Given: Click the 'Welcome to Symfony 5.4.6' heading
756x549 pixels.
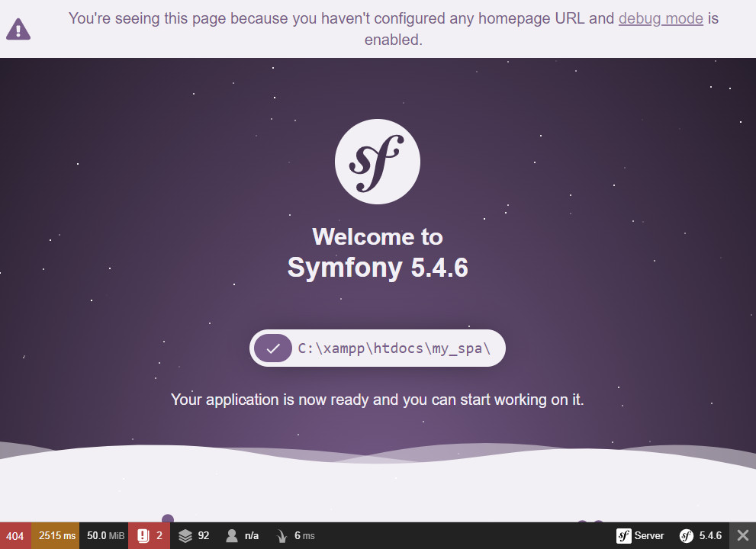Looking at the screenshot, I should 378,252.
